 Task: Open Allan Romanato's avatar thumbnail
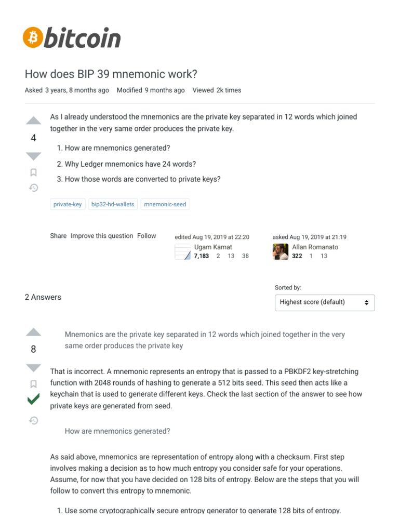point(281,251)
